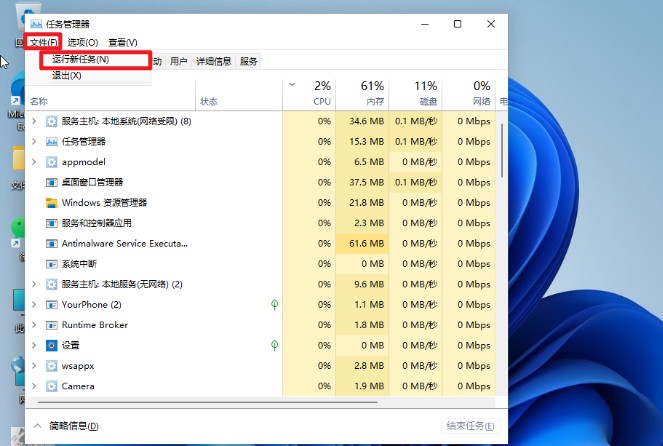The height and width of the screenshot is (446, 663).
Task: Click the YourPhone process icon
Action: (x=52, y=304)
